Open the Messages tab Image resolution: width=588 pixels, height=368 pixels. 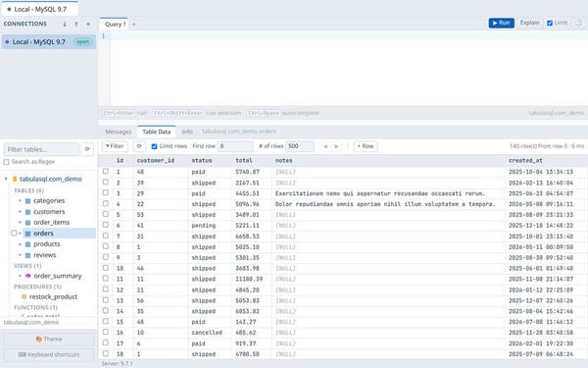pos(119,131)
